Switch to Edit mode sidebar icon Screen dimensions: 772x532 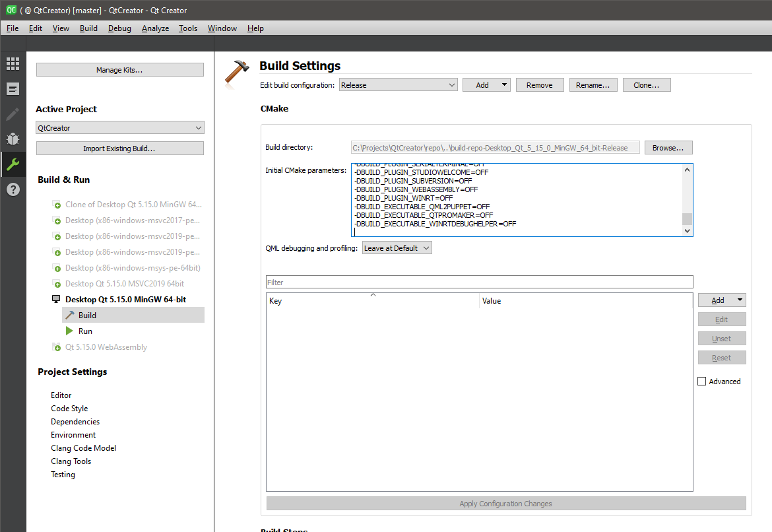13,89
